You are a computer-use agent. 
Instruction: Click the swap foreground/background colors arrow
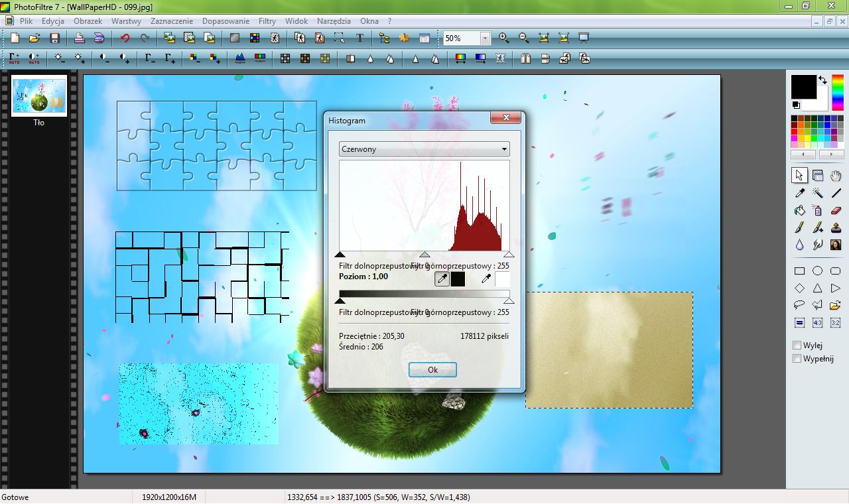pos(822,80)
